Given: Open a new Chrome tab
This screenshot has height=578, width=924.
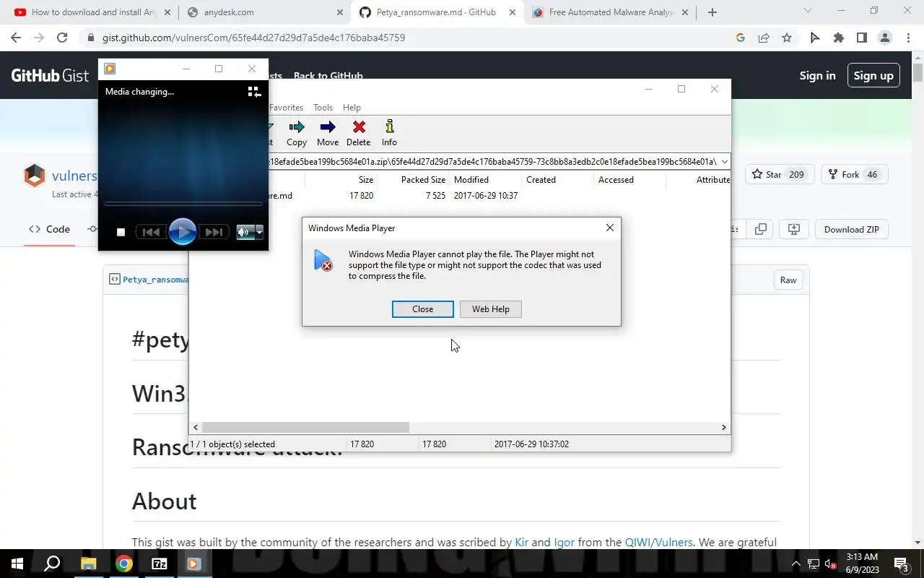Looking at the screenshot, I should click(x=712, y=12).
